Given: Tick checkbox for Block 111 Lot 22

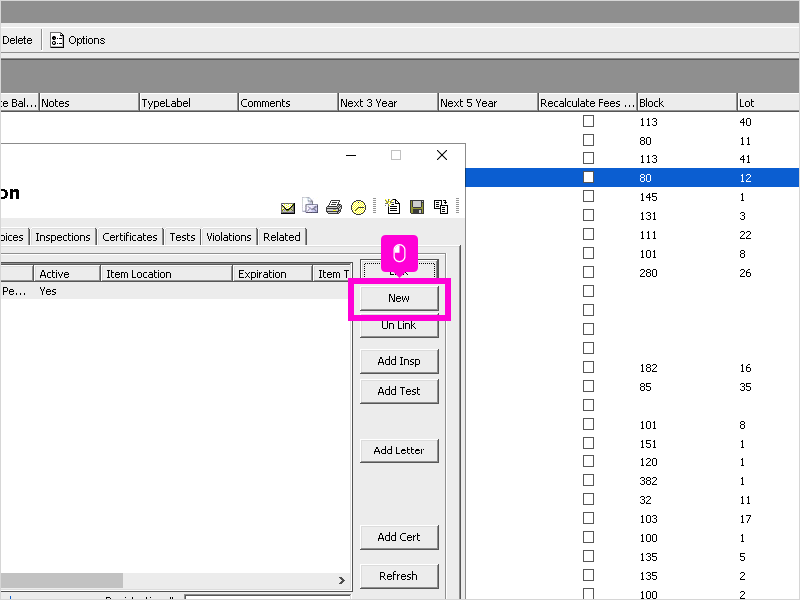Looking at the screenshot, I should [588, 234].
